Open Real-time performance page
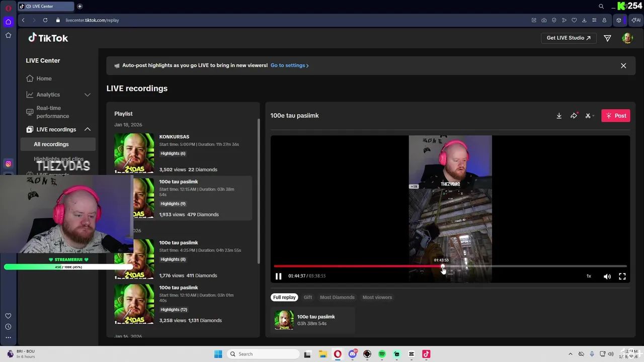 click(x=52, y=112)
